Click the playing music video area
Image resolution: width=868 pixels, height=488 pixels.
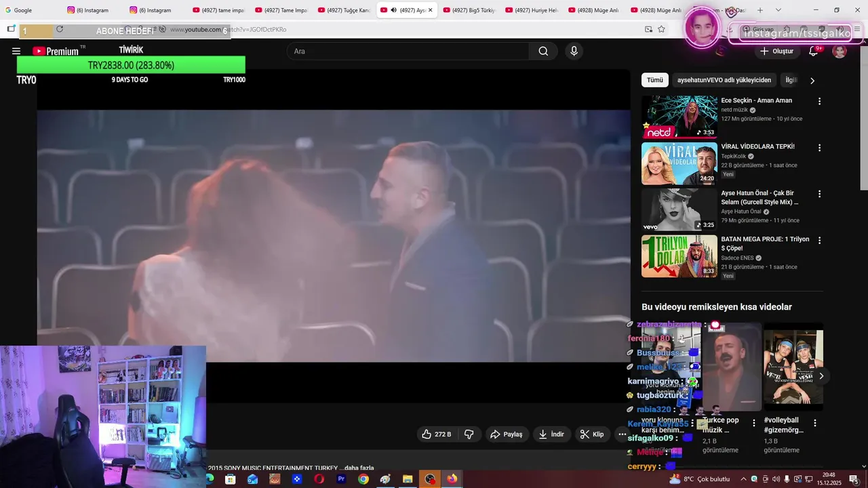point(334,236)
